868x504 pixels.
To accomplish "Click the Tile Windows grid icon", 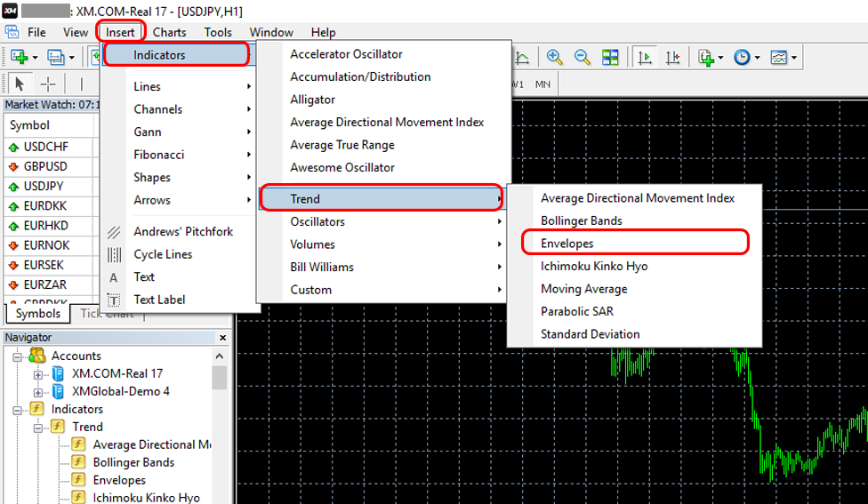I will [x=610, y=57].
